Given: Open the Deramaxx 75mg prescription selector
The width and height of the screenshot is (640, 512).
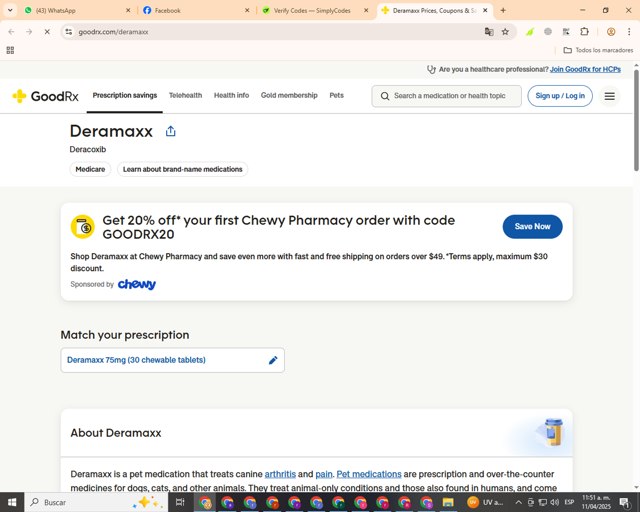Looking at the screenshot, I should (x=172, y=360).
